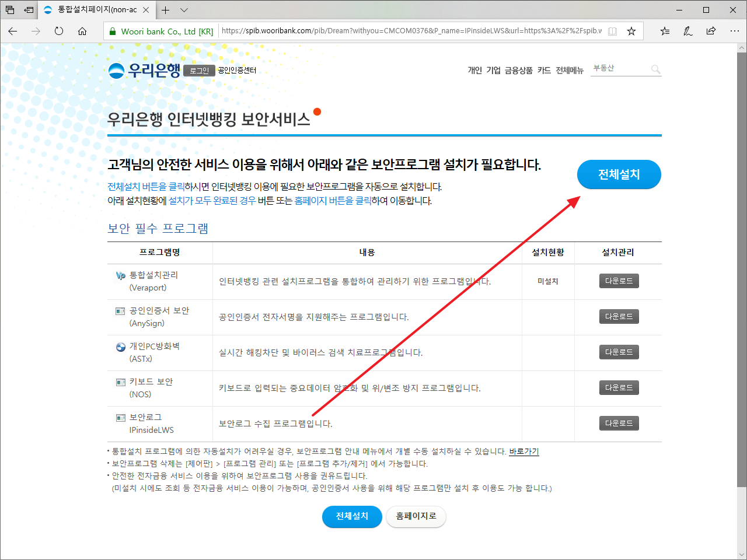The height and width of the screenshot is (560, 747).
Task: Download the Veraport program
Action: click(x=619, y=281)
